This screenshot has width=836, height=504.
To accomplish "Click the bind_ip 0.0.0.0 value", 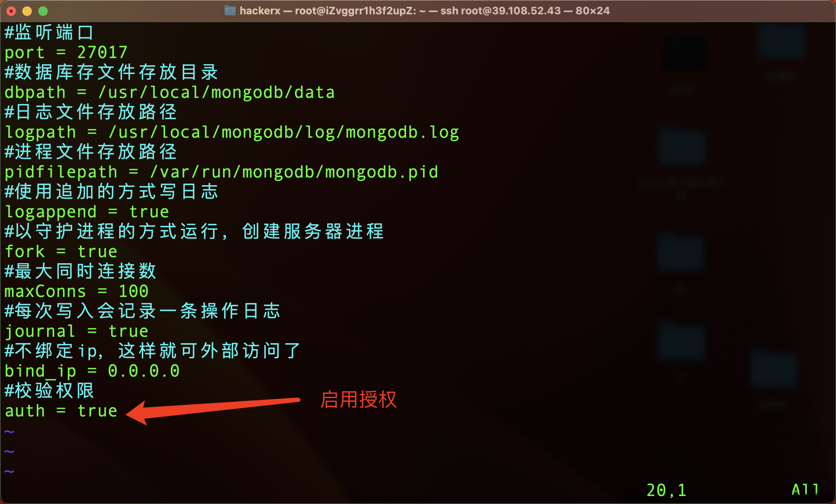I will [x=144, y=371].
